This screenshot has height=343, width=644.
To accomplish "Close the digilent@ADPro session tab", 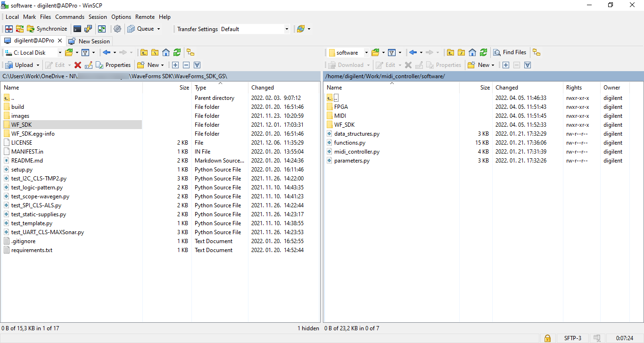I will pyautogui.click(x=60, y=41).
